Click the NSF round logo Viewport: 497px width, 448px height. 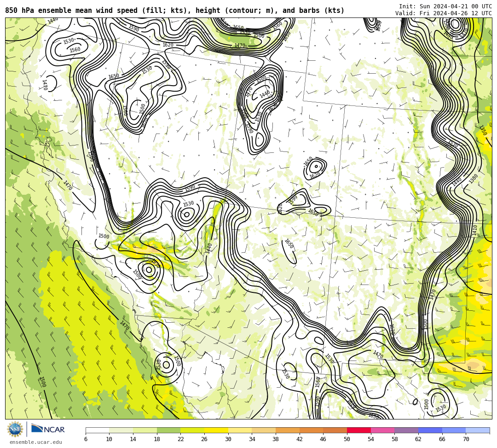(15, 429)
